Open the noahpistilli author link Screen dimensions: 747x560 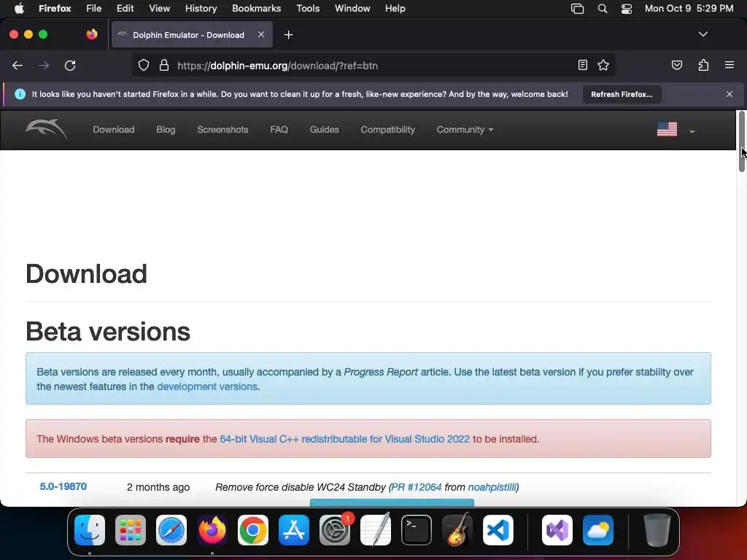[x=492, y=487]
